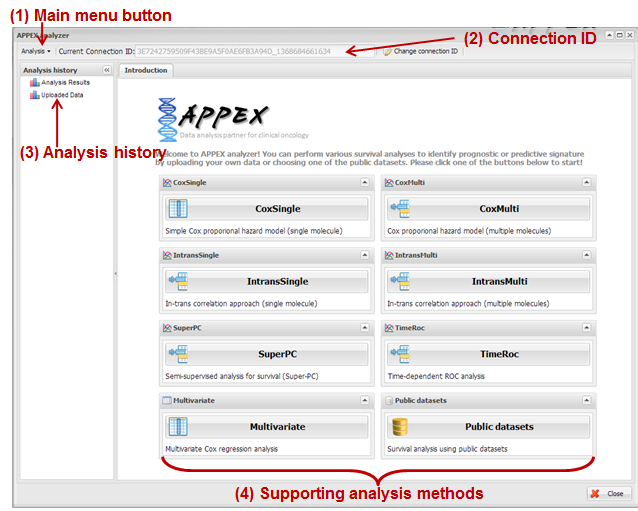Click the red X icon on Close button
The height and width of the screenshot is (511, 638).
coord(595,494)
